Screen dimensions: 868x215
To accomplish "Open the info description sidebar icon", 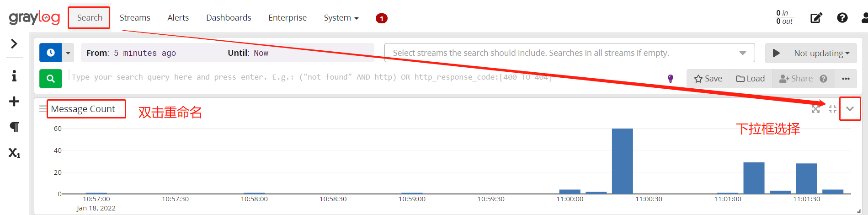I will tap(14, 76).
